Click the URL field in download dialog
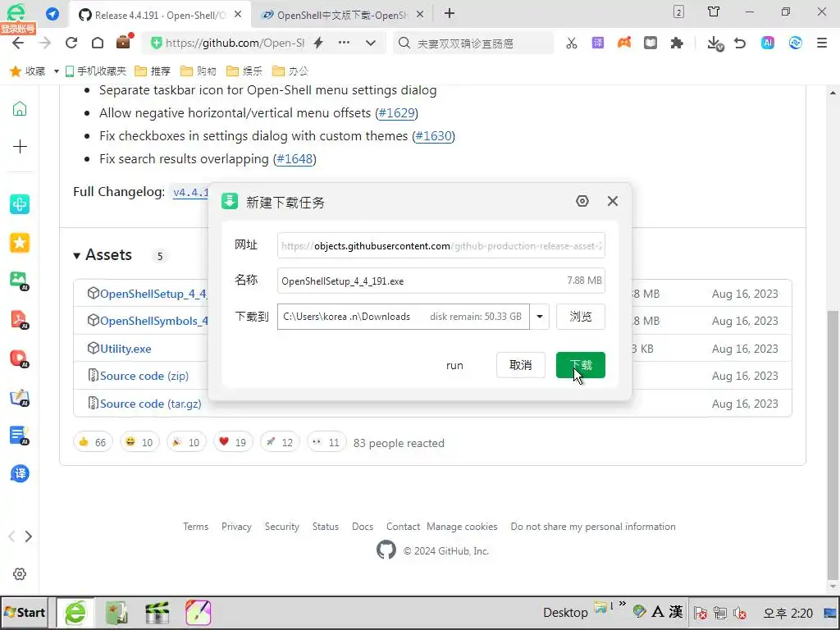 coord(441,246)
